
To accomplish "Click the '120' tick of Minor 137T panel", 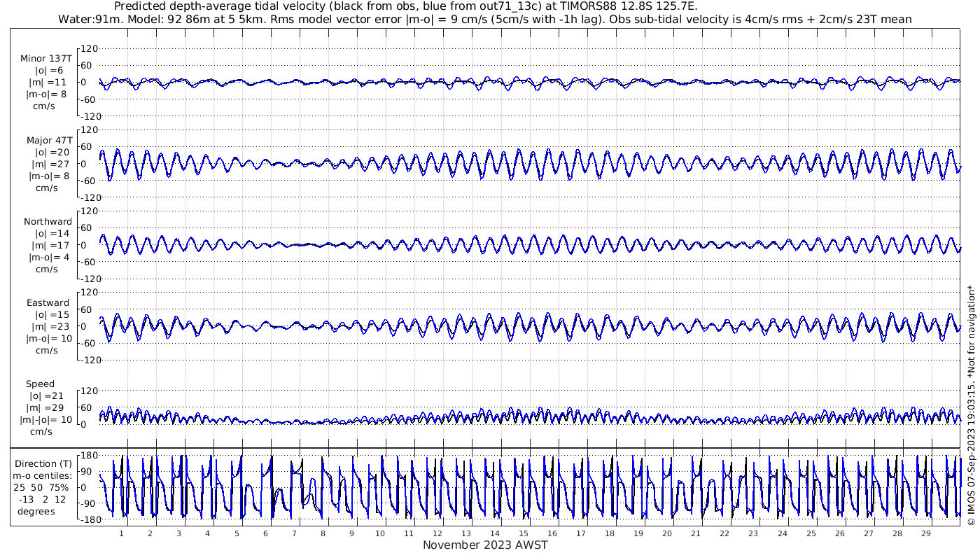I will (89, 48).
